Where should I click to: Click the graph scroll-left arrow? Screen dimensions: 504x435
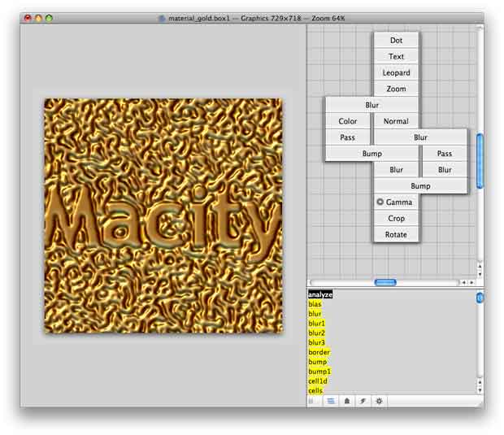click(464, 282)
